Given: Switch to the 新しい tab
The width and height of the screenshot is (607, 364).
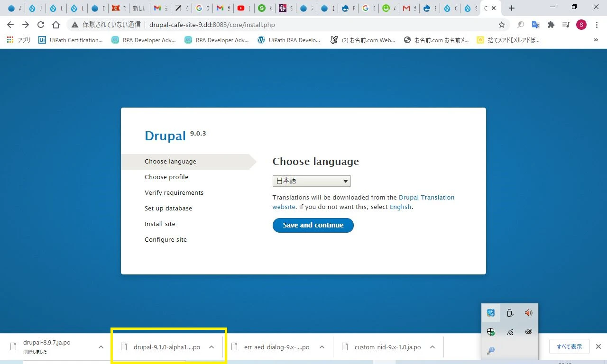Looking at the screenshot, I should 139,8.
